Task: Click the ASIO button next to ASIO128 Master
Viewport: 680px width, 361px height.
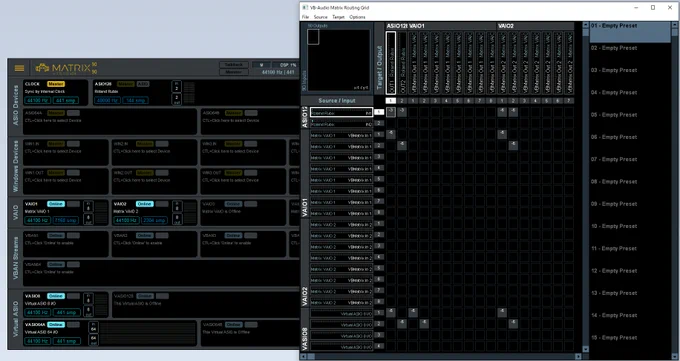Action: coord(143,84)
